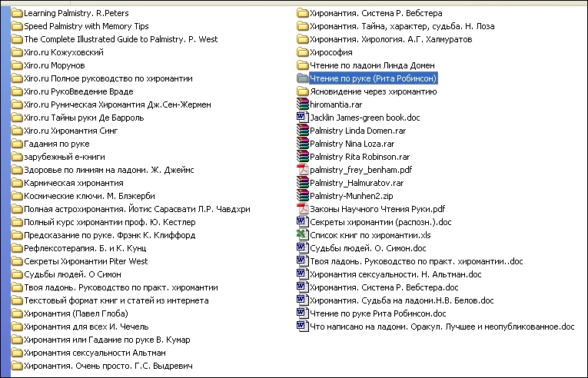Click Word icon of Секреты хиромантии (распозн.).doc
Viewport: 588px width, 378px height.
pos(302,221)
